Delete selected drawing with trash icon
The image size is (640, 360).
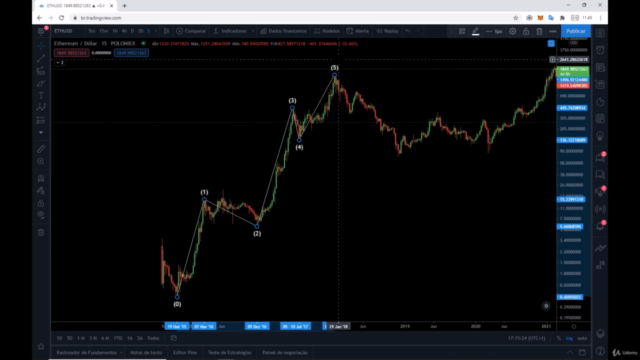539,31
